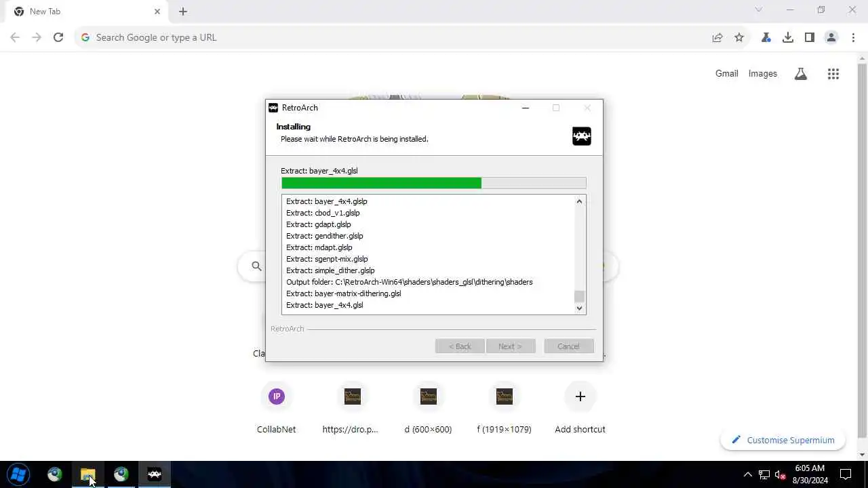Open the f (1919×1079) shortcut tile
The width and height of the screenshot is (868, 488).
coord(504,407)
